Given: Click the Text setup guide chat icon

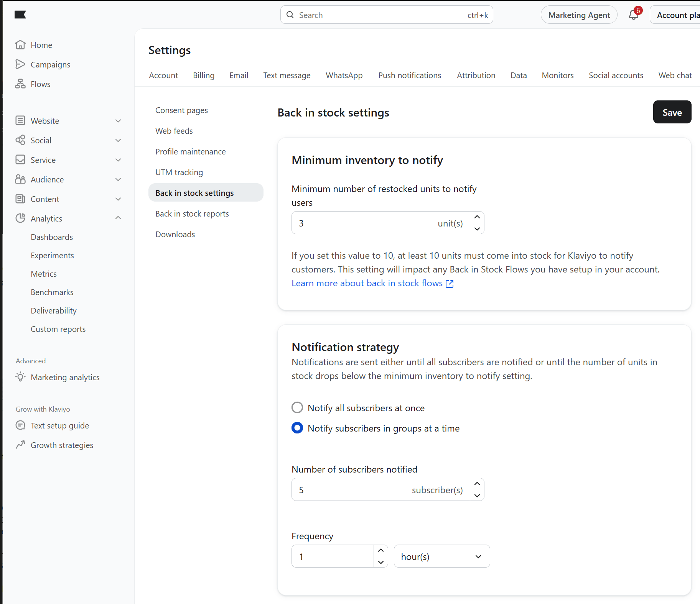Looking at the screenshot, I should click(20, 425).
